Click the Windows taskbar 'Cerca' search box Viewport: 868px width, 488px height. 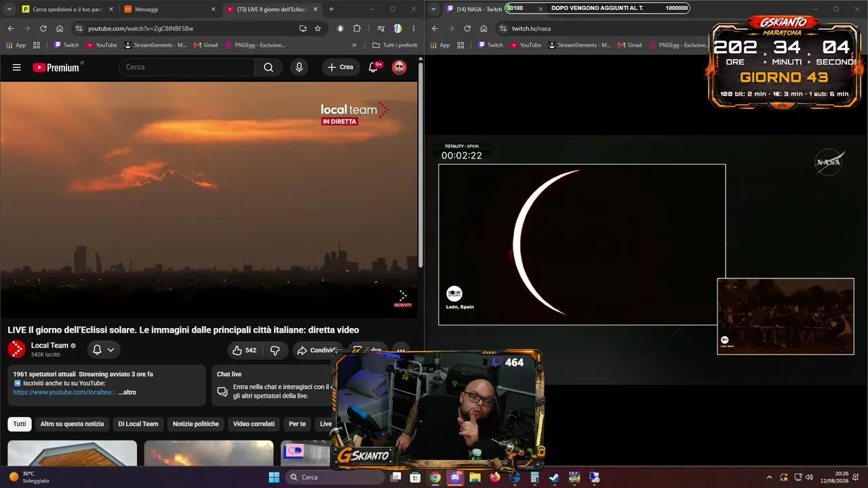coord(336,477)
